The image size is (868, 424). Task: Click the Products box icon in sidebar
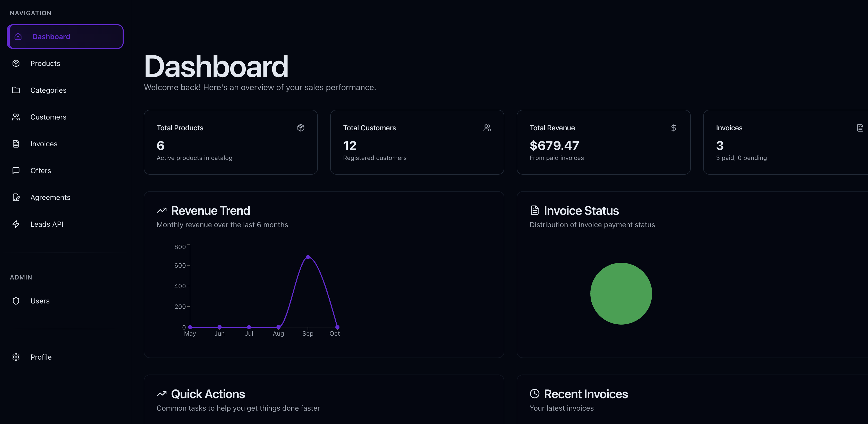16,63
